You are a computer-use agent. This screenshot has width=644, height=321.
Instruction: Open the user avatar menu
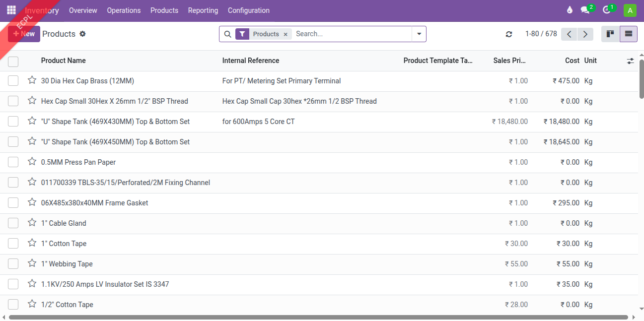[x=630, y=10]
